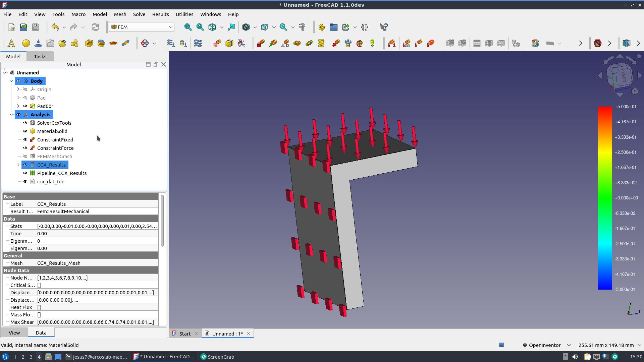Expand the Pad001 tree node

(x=18, y=106)
